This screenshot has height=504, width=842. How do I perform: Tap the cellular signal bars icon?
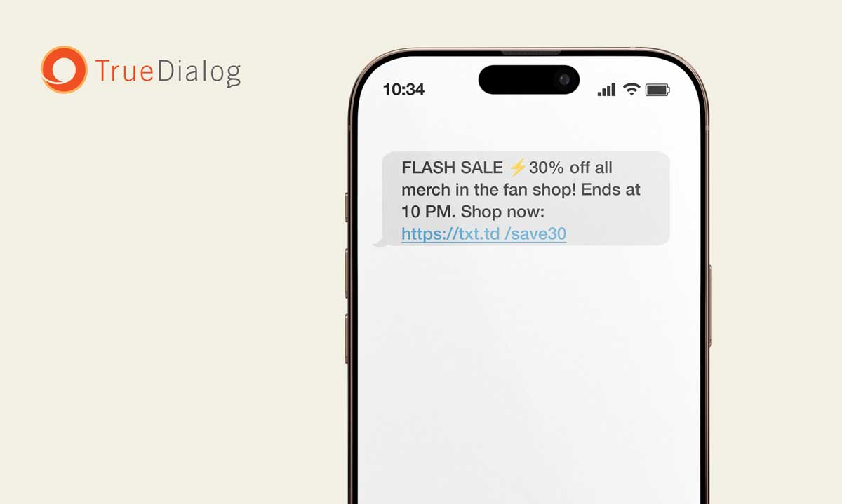click(606, 89)
